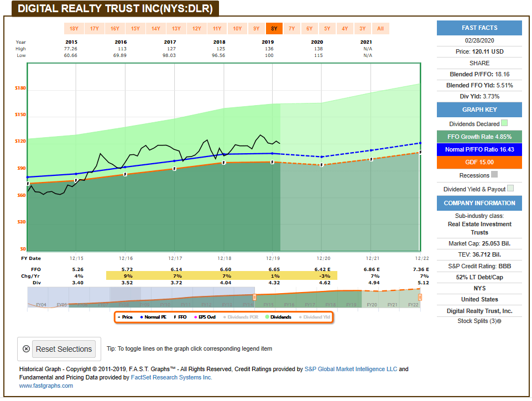532x401 pixels.
Task: Visit the www.fastgraphs.com link
Action: [x=46, y=386]
